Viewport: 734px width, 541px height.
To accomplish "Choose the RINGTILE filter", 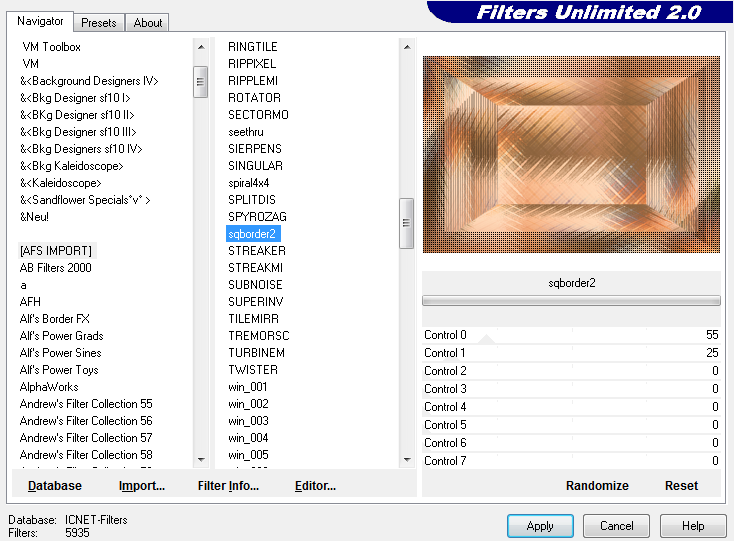I will [253, 47].
